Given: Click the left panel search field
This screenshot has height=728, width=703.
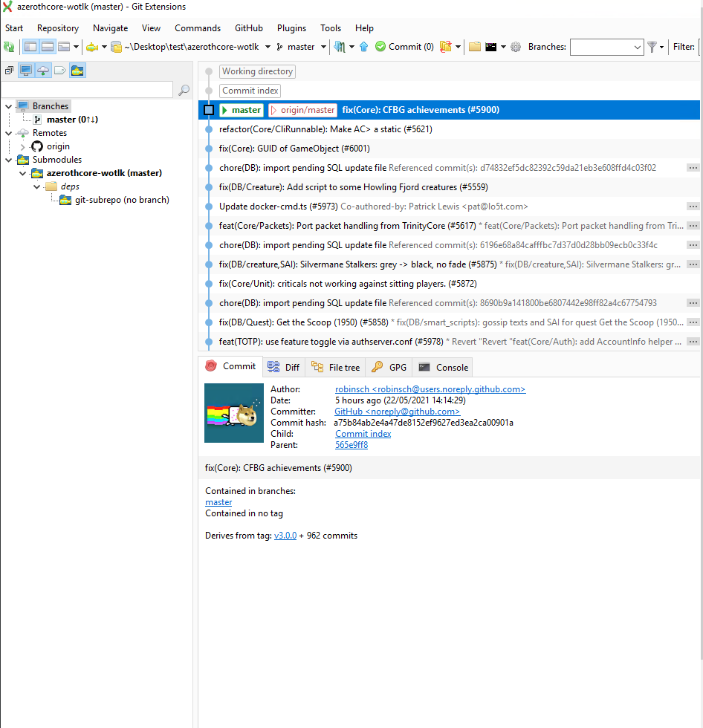Looking at the screenshot, I should click(87, 90).
